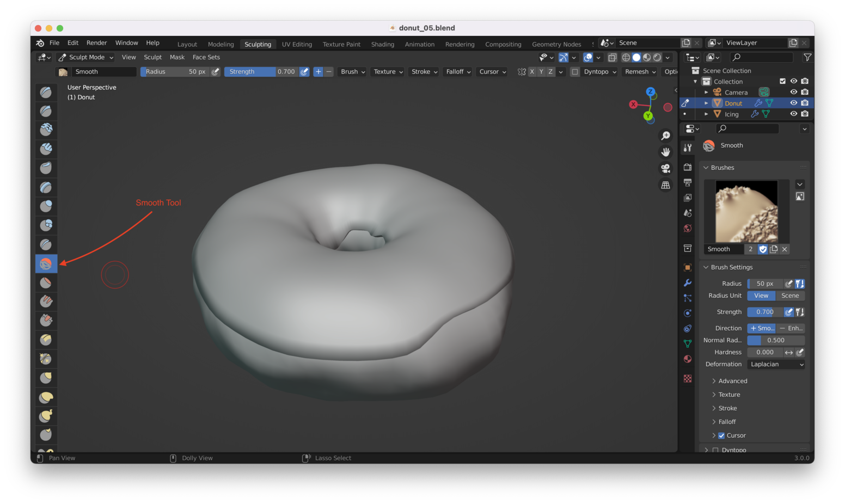Screen dimensions: 845x504
Task: Hide the Icing object in the outliner
Action: [x=794, y=114]
